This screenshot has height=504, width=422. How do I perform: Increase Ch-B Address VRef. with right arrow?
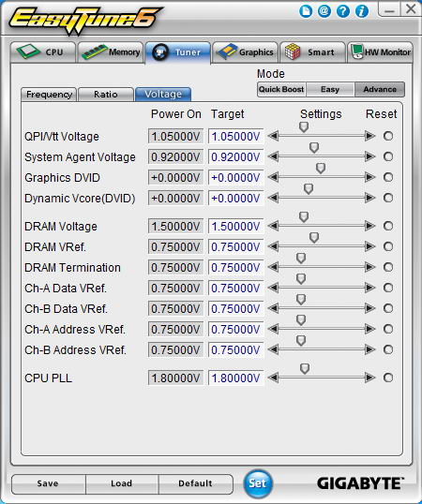(x=369, y=349)
